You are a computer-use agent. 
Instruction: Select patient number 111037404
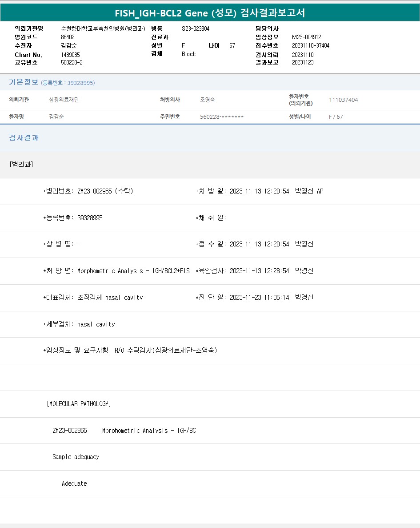343,100
